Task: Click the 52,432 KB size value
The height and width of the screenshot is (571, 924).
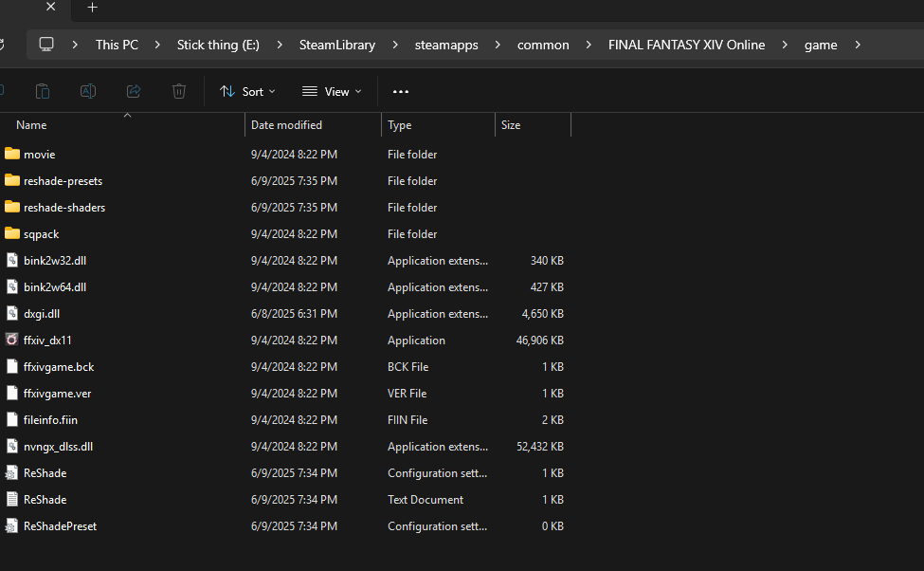Action: 540,447
